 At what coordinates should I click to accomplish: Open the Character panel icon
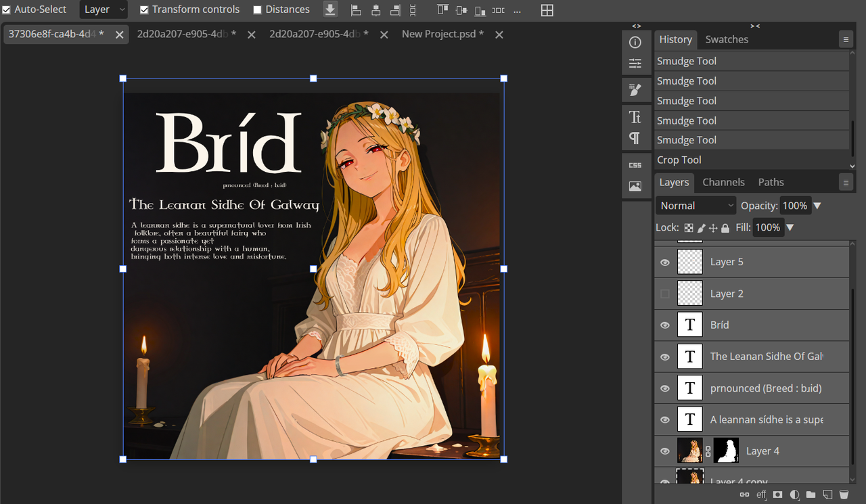pos(635,117)
